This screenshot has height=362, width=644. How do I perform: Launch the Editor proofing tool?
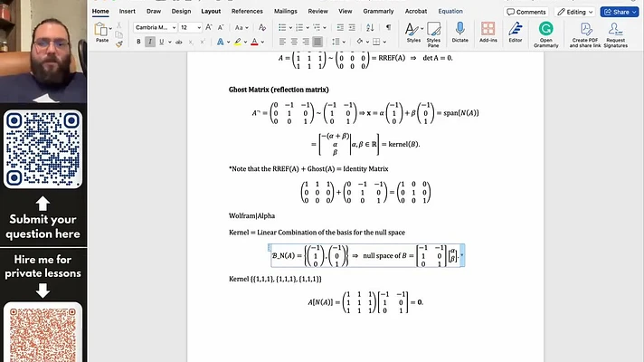tap(516, 33)
